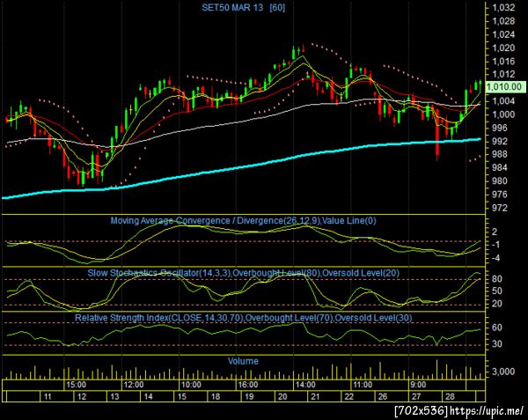Click the -4 level on the MACD axis
528x420 pixels.
pyautogui.click(x=495, y=258)
